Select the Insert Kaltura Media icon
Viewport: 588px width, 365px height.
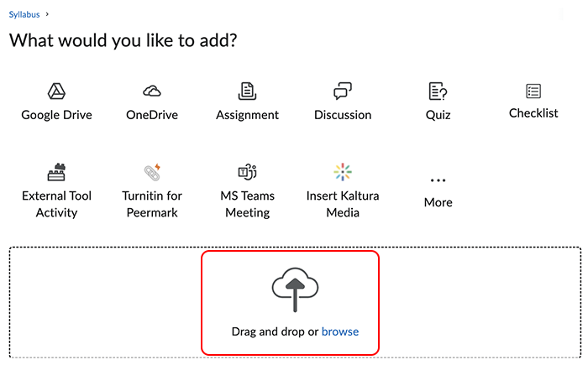342,172
